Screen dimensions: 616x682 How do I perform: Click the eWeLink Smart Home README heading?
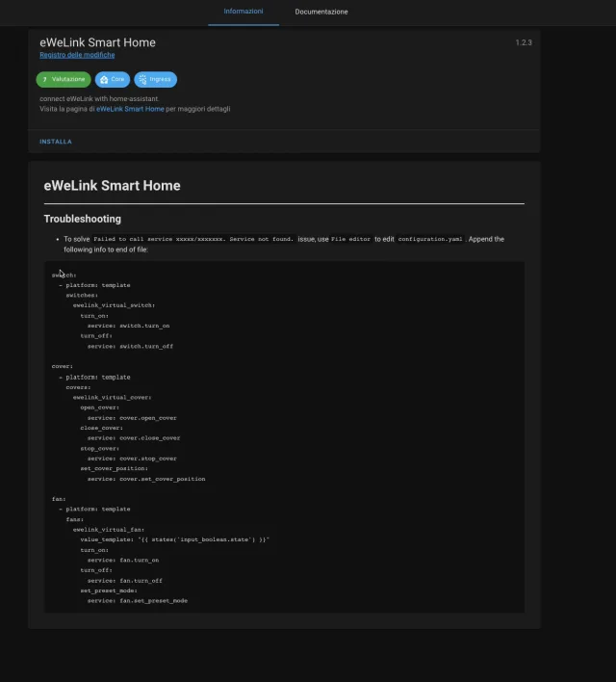tap(112, 186)
